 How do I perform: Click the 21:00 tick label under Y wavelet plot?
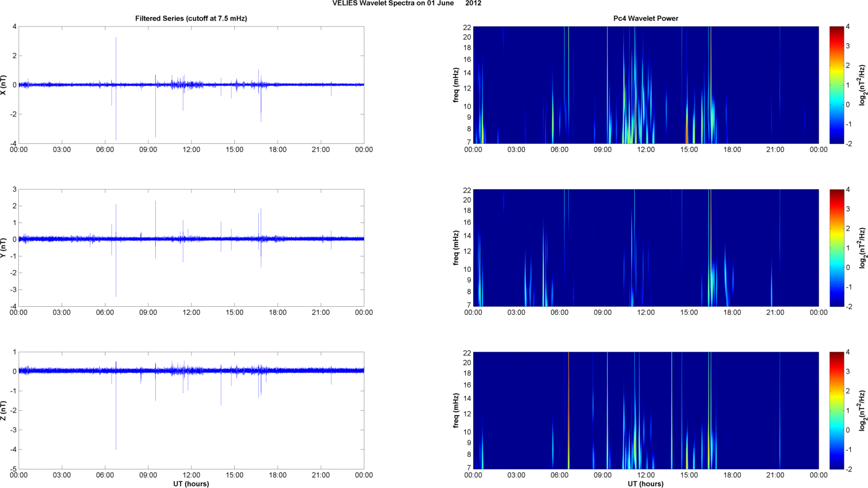point(775,313)
